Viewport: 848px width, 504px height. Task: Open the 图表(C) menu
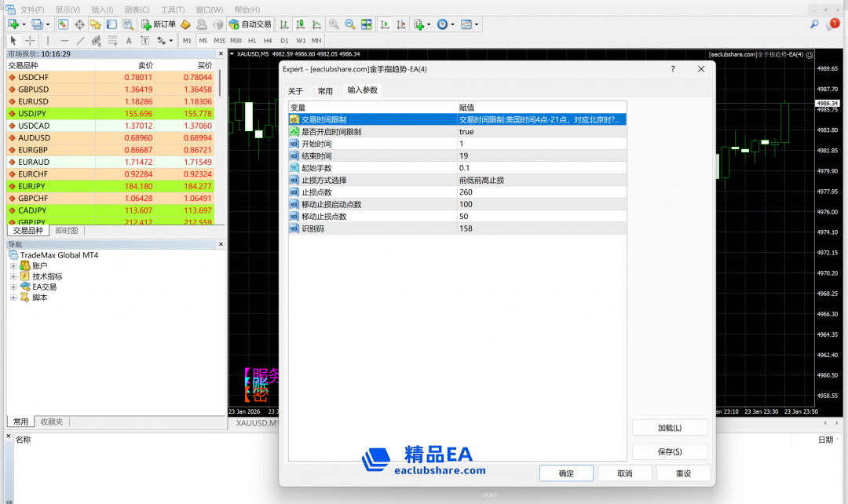[x=137, y=9]
